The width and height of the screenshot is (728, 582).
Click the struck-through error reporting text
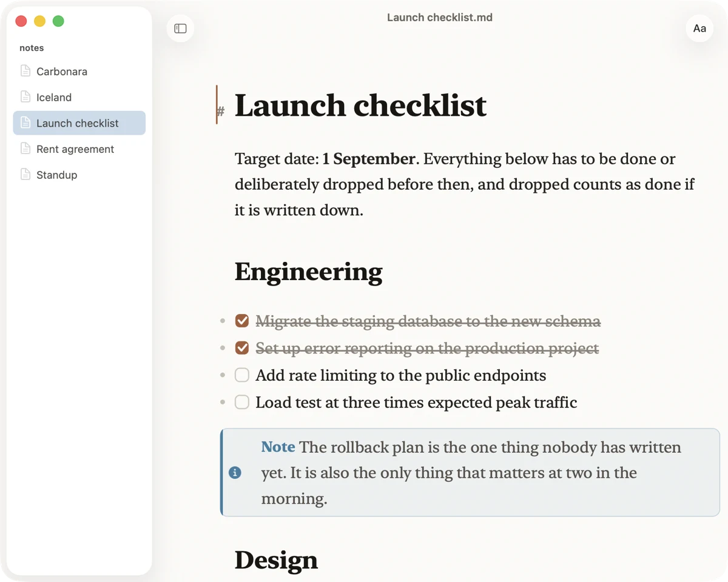pos(427,349)
